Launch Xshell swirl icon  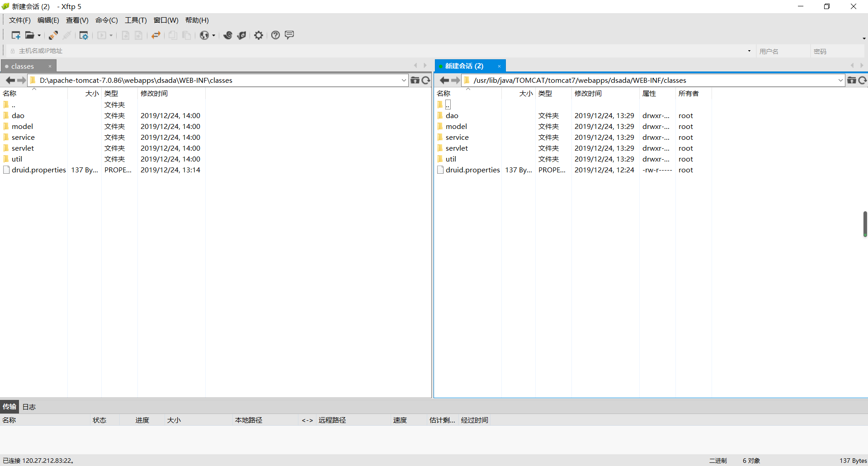(x=228, y=35)
